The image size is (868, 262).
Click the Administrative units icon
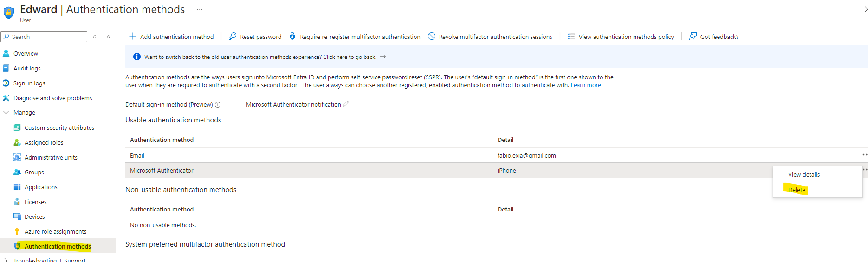coord(17,157)
